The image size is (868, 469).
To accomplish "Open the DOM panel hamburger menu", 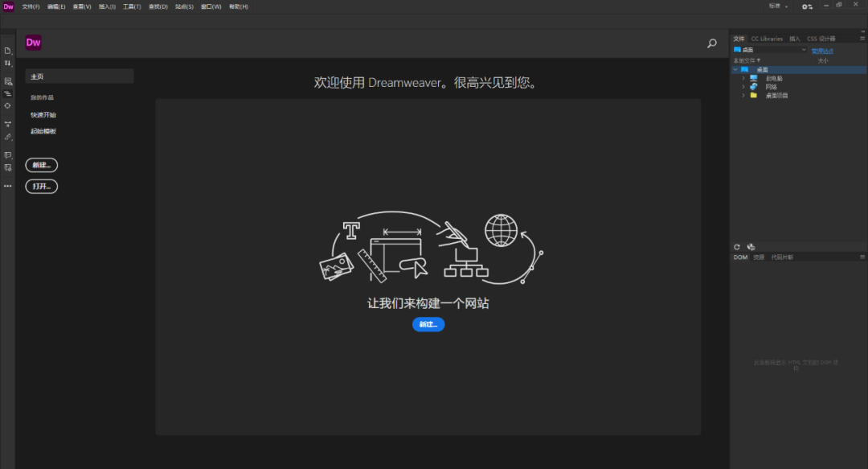I will tap(862, 257).
